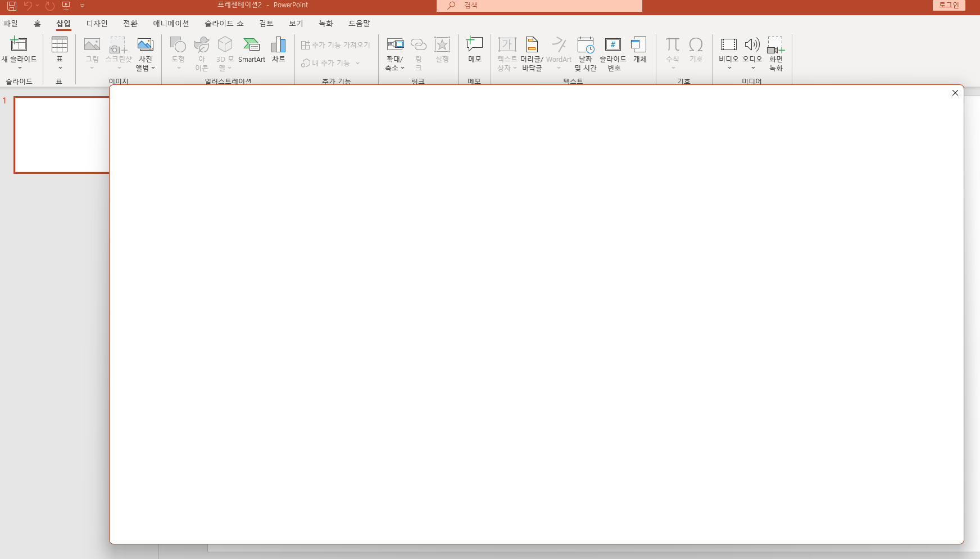This screenshot has width=980, height=559.
Task: Insert a Chart (차트)
Action: pyautogui.click(x=279, y=50)
